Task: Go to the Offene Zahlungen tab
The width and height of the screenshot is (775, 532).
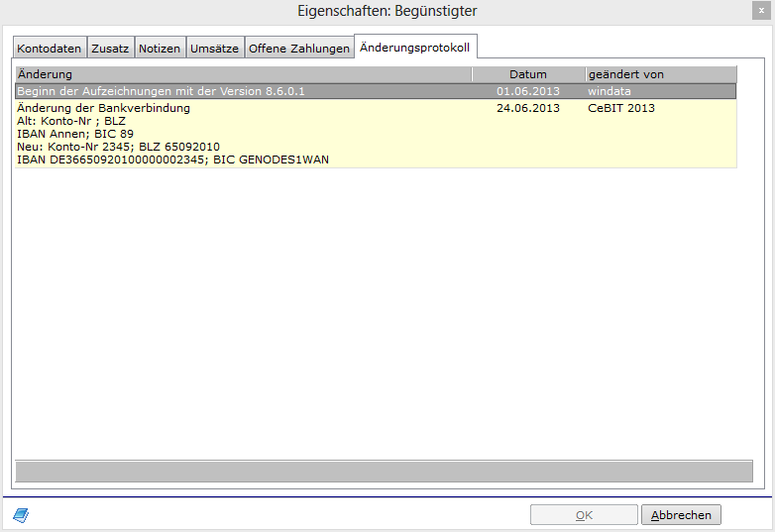Action: click(x=299, y=49)
